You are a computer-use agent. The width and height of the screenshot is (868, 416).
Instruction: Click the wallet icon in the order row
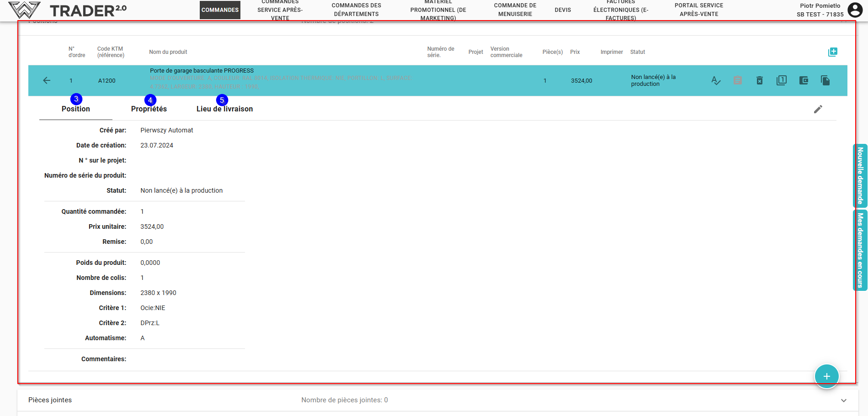coord(803,81)
